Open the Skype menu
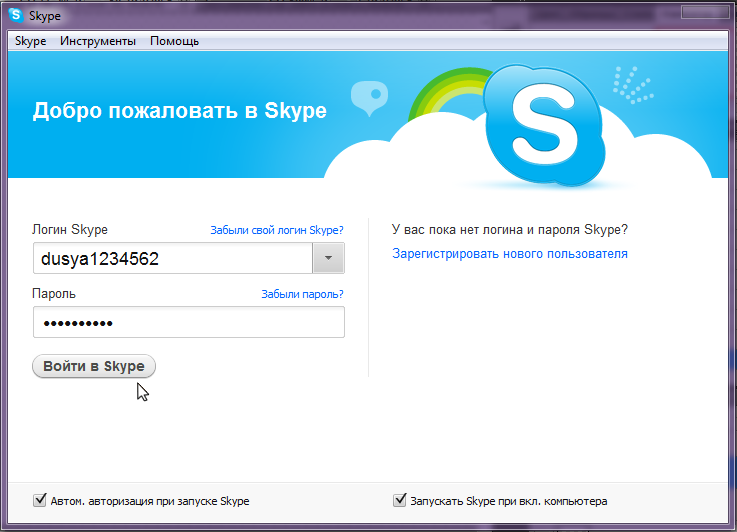 (30, 41)
